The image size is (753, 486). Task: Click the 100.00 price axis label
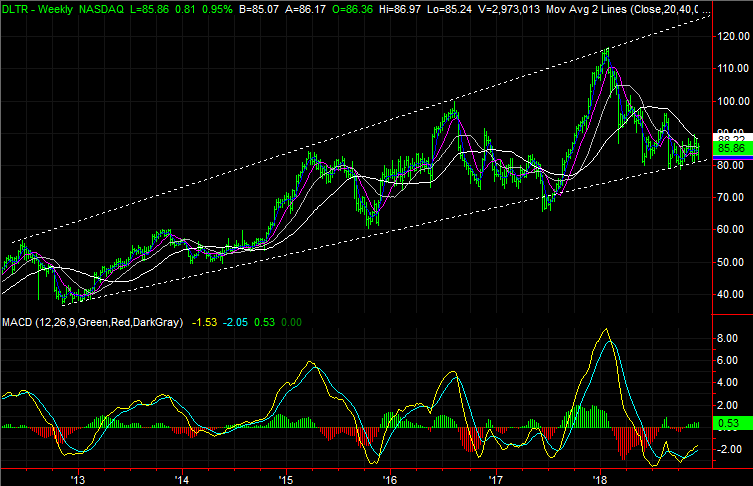point(733,101)
